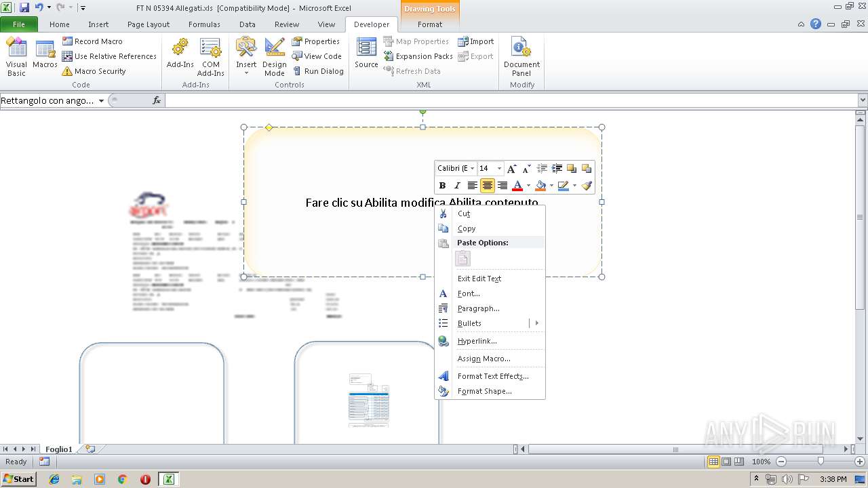The height and width of the screenshot is (488, 868).
Task: Open the Visual Basic editor
Action: pyautogui.click(x=16, y=57)
